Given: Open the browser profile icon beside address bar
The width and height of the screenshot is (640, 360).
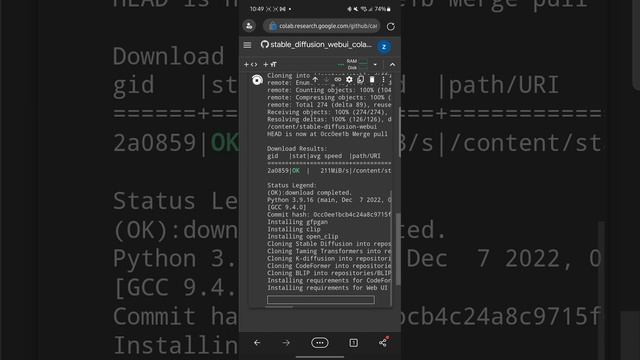Looking at the screenshot, I should [249, 26].
